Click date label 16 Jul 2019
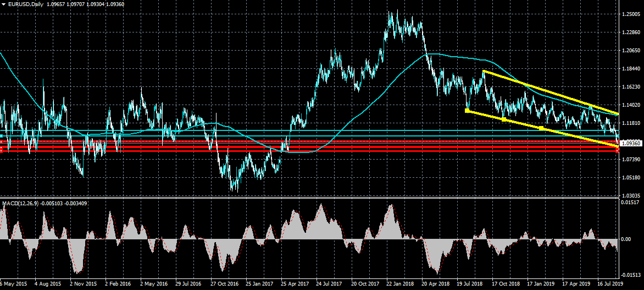This screenshot has height=290, width=644. click(612, 284)
